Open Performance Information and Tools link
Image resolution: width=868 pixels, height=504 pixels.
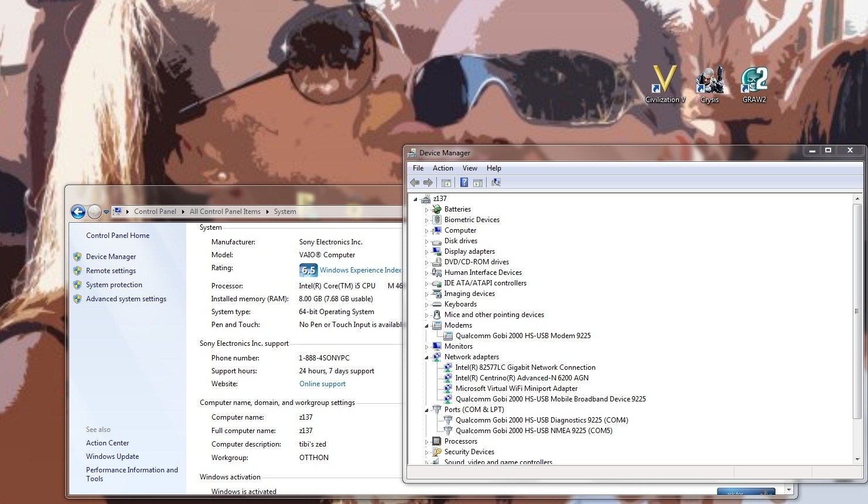point(132,474)
